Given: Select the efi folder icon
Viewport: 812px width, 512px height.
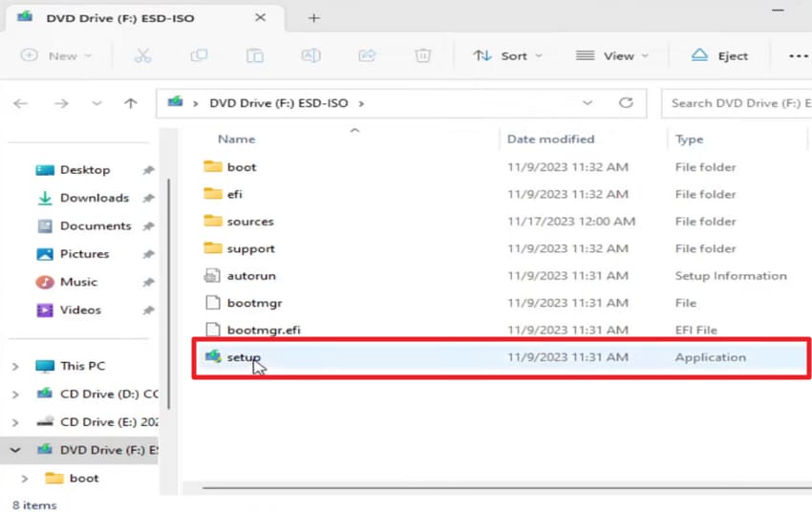Looking at the screenshot, I should pyautogui.click(x=212, y=194).
